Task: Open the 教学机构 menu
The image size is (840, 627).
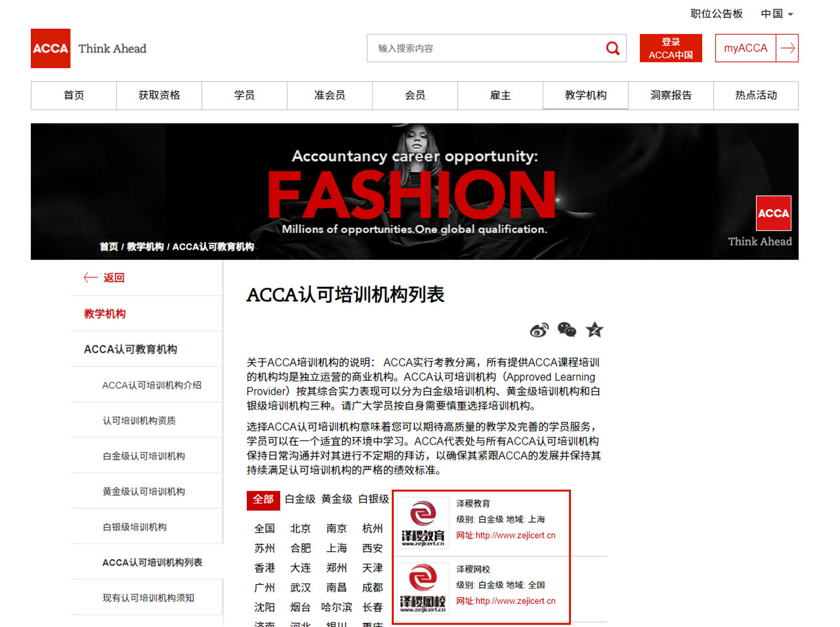Action: point(585,95)
